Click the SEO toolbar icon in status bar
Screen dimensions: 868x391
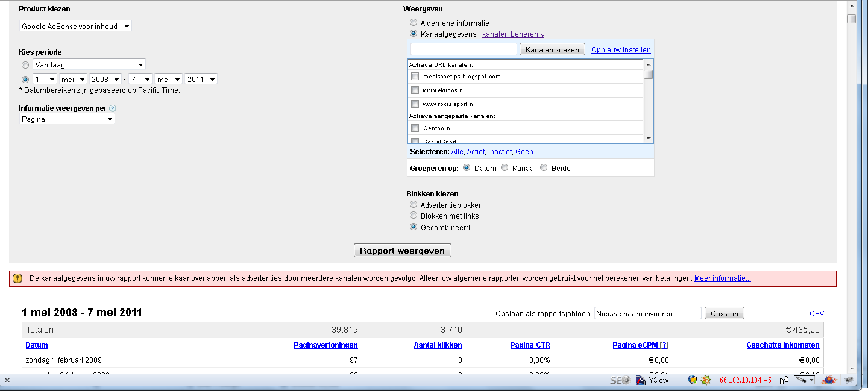pos(620,380)
